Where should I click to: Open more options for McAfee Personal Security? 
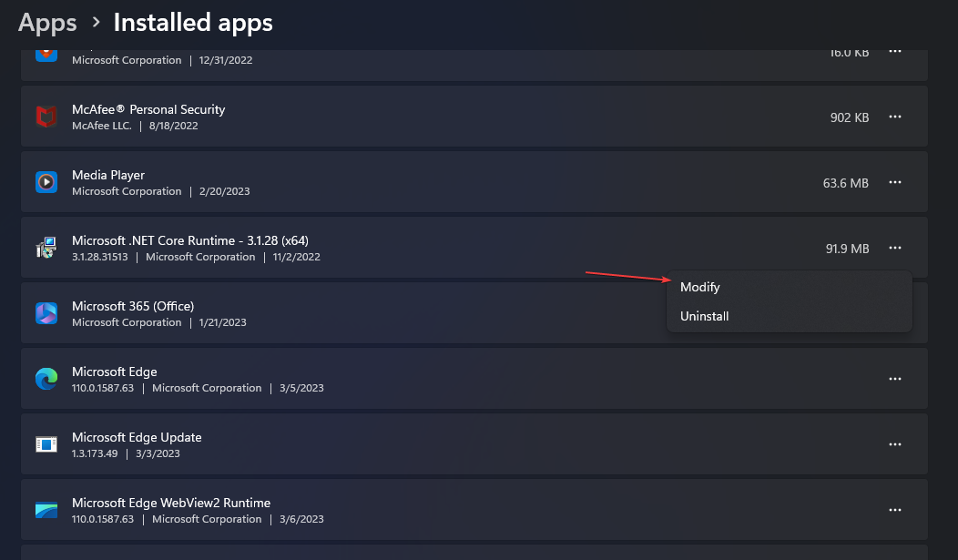(x=895, y=117)
